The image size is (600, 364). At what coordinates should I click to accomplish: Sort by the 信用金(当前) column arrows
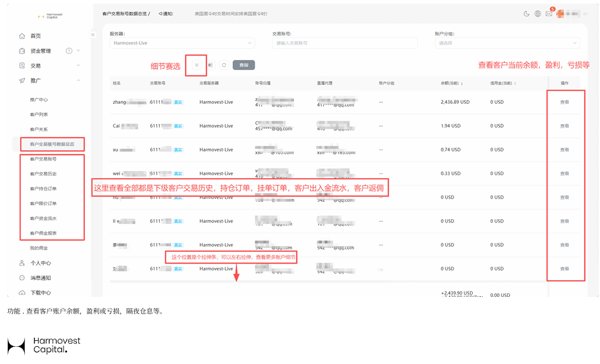click(514, 83)
